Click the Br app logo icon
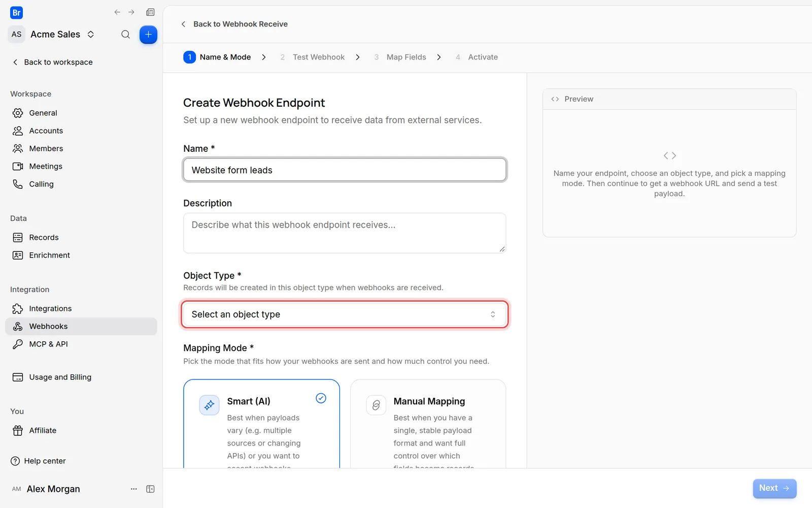 (16, 13)
